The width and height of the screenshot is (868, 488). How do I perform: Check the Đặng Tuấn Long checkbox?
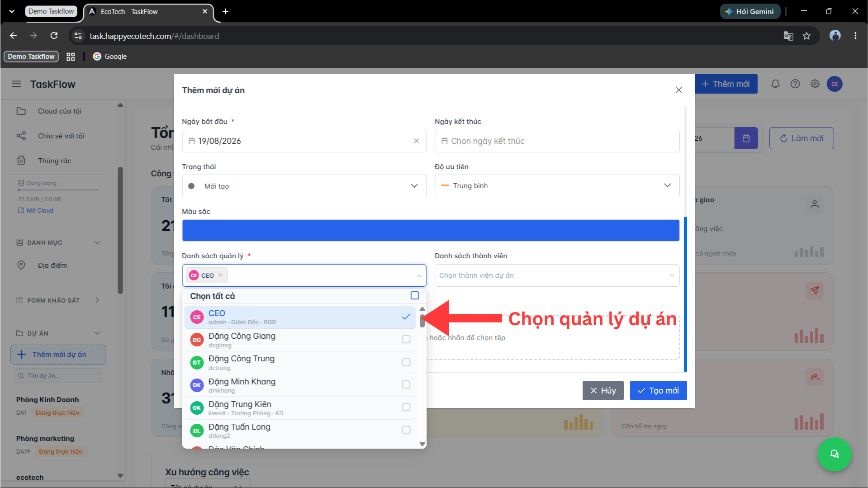406,430
